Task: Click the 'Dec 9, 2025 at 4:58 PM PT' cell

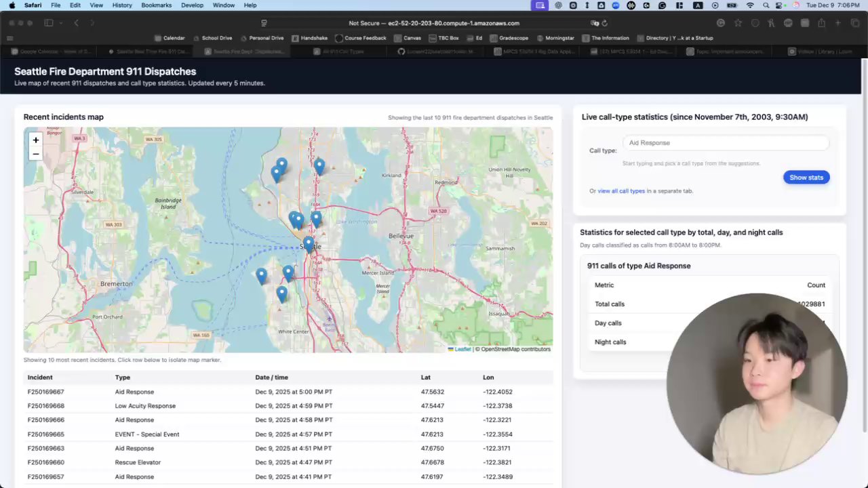Action: point(293,420)
